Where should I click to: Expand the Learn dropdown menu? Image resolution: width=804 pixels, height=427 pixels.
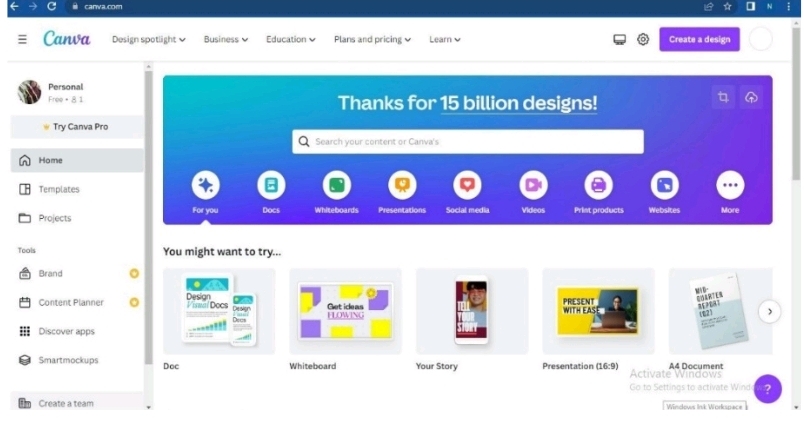pyautogui.click(x=445, y=39)
